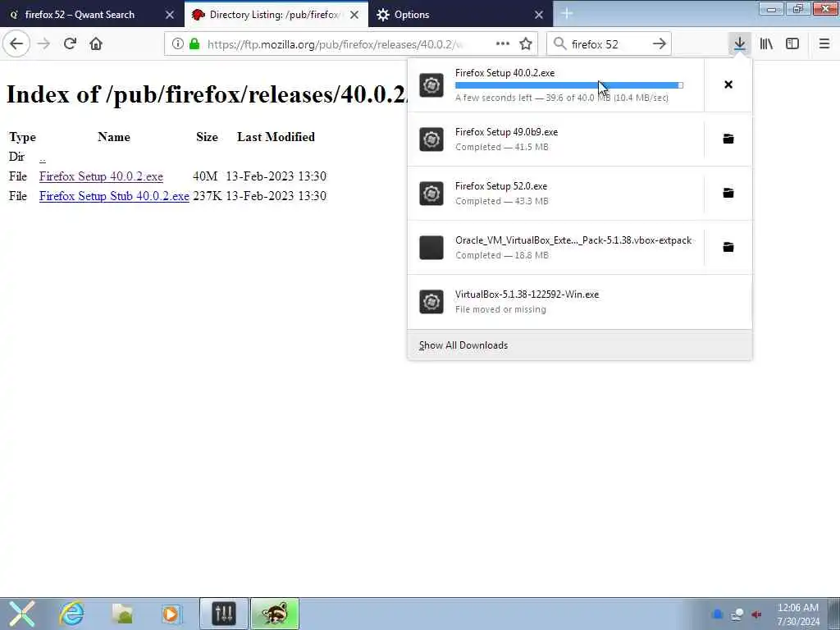Close the Qwant Search tab
The image size is (840, 630).
pyautogui.click(x=170, y=15)
